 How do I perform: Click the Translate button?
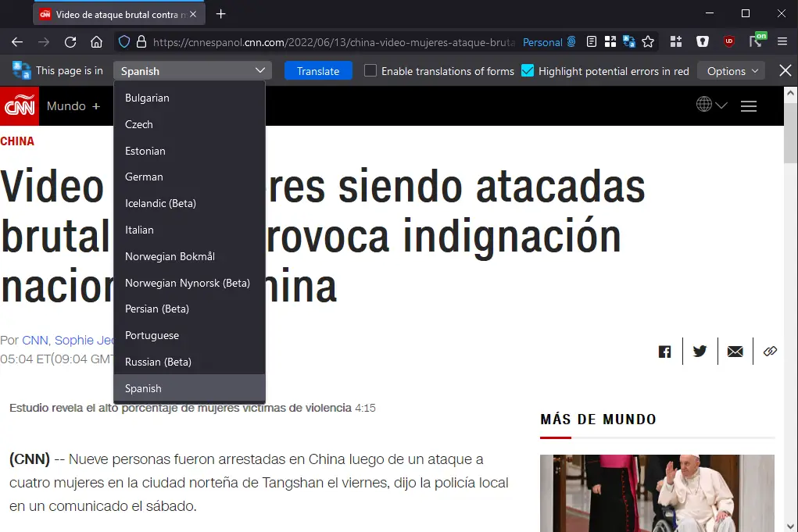click(x=318, y=70)
